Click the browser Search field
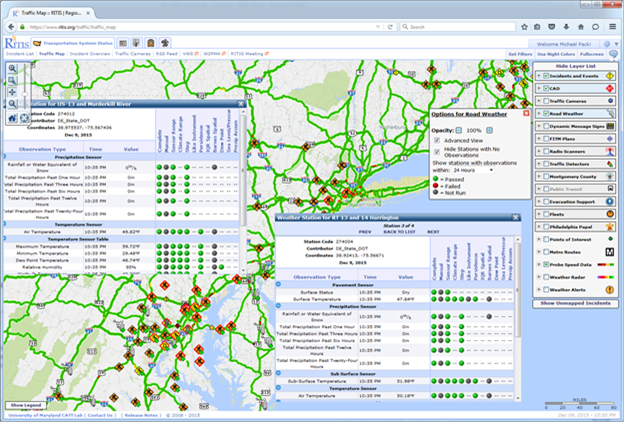The image size is (624, 422). point(458,27)
